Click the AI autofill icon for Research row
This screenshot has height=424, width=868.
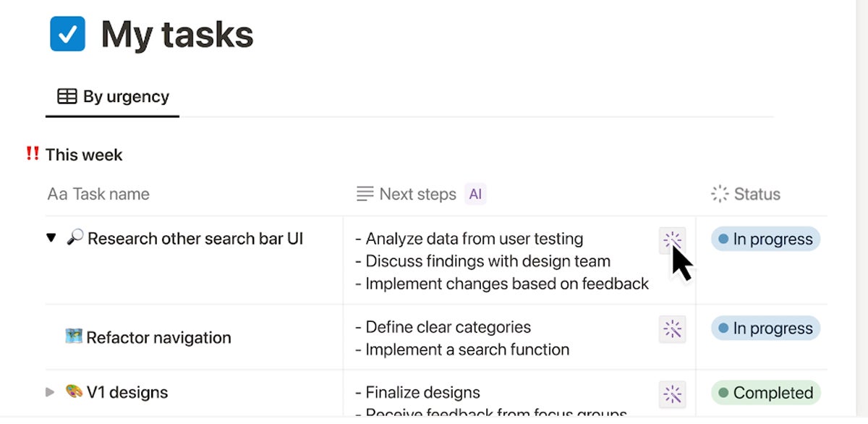tap(672, 240)
